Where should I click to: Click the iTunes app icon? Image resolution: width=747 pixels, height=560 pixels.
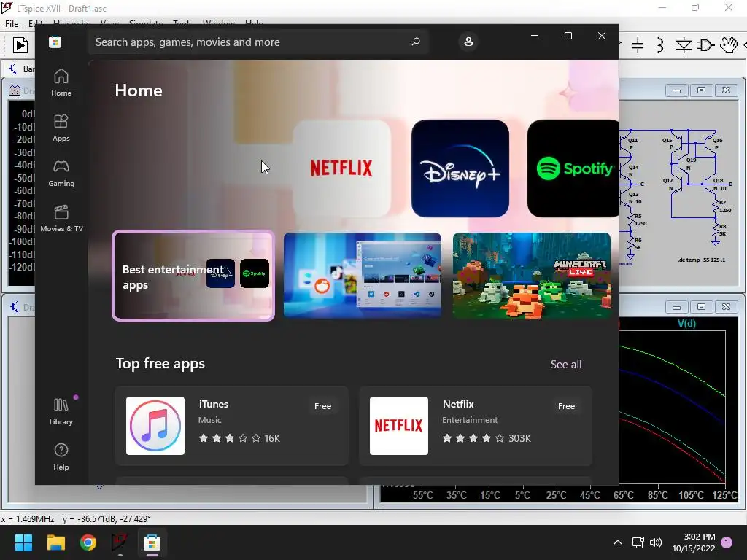pos(155,426)
